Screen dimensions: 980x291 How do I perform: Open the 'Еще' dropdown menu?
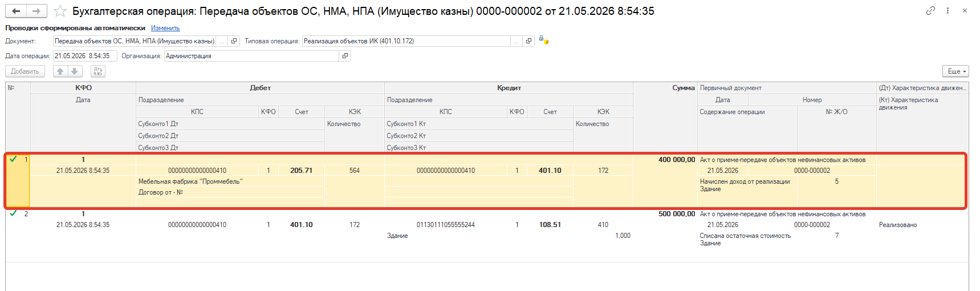pos(955,71)
